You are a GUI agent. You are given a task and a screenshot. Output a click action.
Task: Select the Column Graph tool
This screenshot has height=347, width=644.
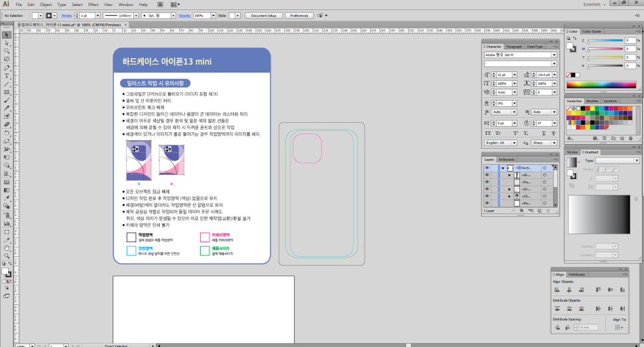tap(7, 224)
